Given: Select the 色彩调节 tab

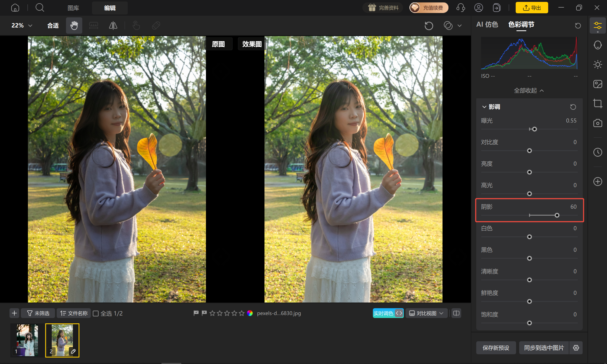Looking at the screenshot, I should pyautogui.click(x=521, y=25).
